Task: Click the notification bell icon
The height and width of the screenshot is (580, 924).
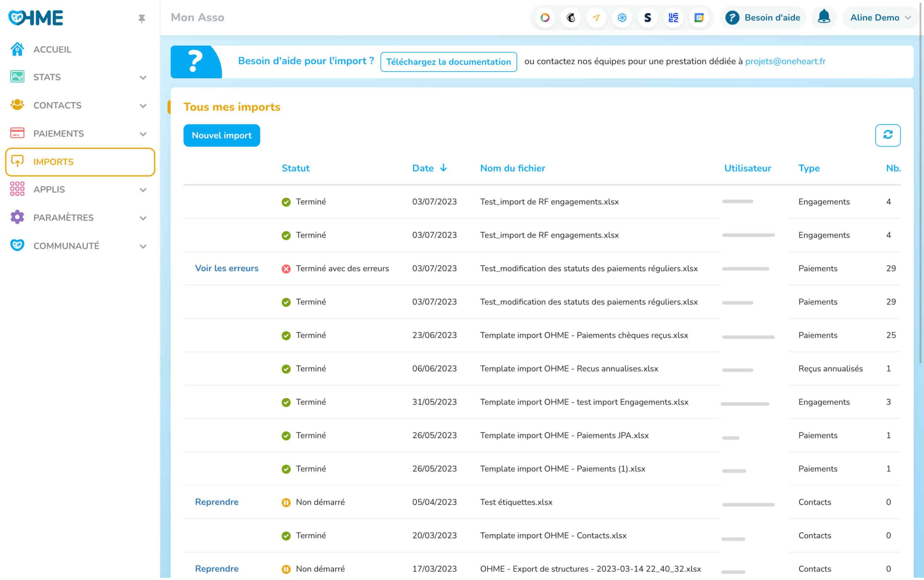Action: coord(824,17)
